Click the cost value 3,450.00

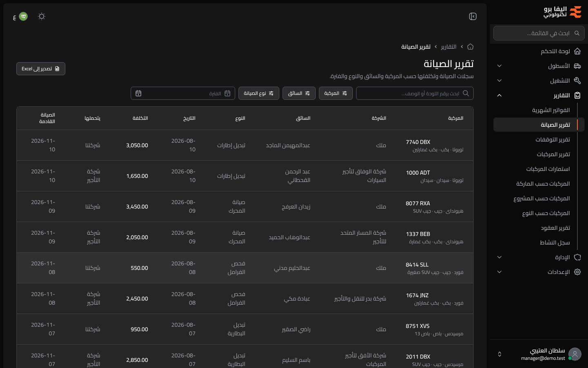tap(137, 206)
